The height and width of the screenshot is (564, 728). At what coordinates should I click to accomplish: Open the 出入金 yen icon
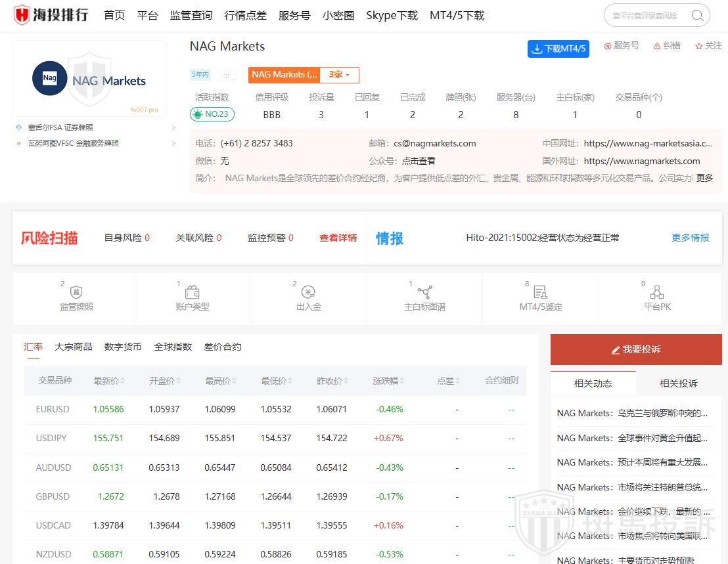coord(308,293)
